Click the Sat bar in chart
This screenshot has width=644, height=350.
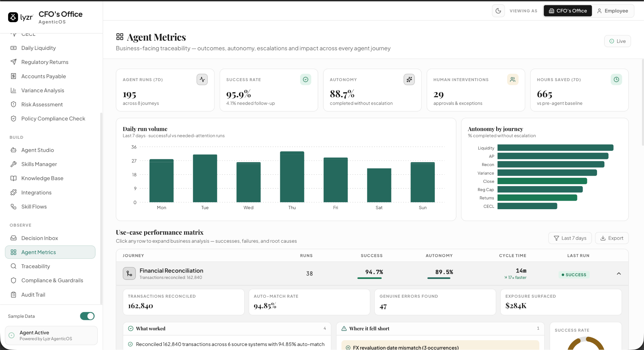pos(379,185)
